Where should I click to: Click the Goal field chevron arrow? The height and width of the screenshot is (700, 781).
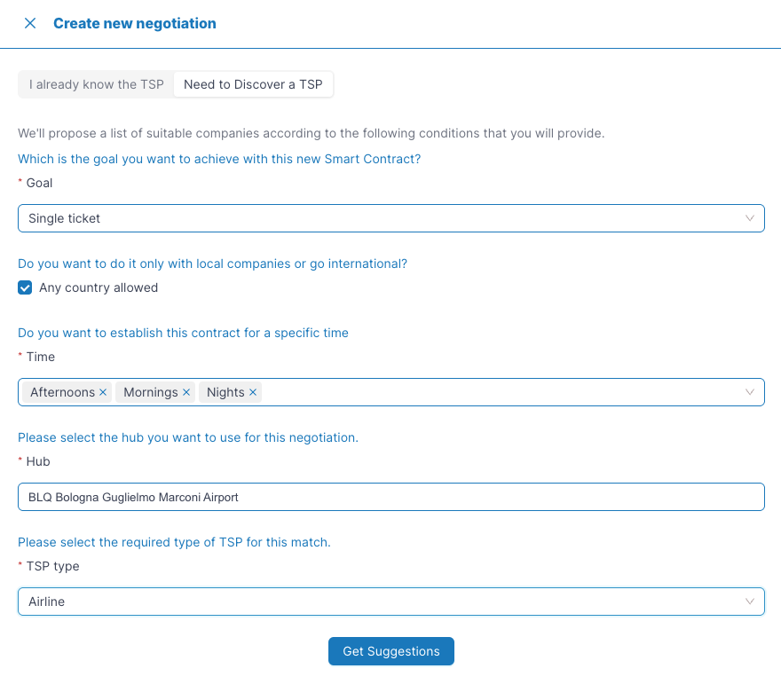pos(750,218)
